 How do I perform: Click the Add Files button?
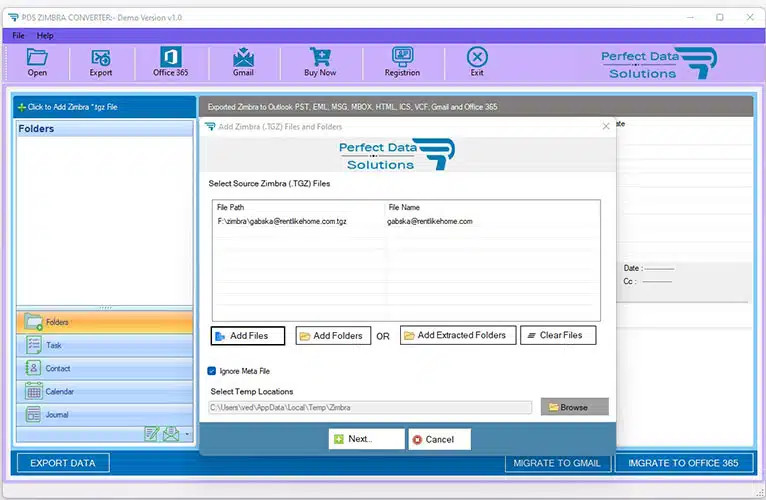click(248, 336)
